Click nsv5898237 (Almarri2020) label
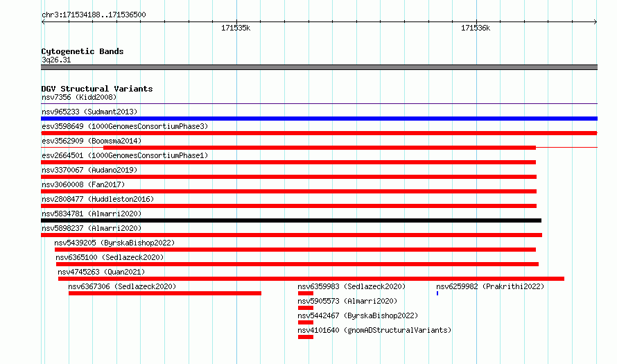The height and width of the screenshot is (364, 617). tap(92, 228)
